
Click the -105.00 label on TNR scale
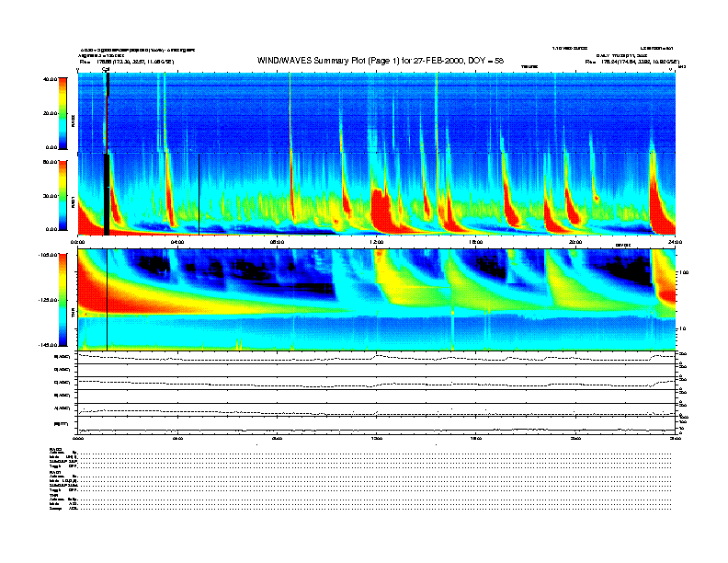click(x=48, y=255)
